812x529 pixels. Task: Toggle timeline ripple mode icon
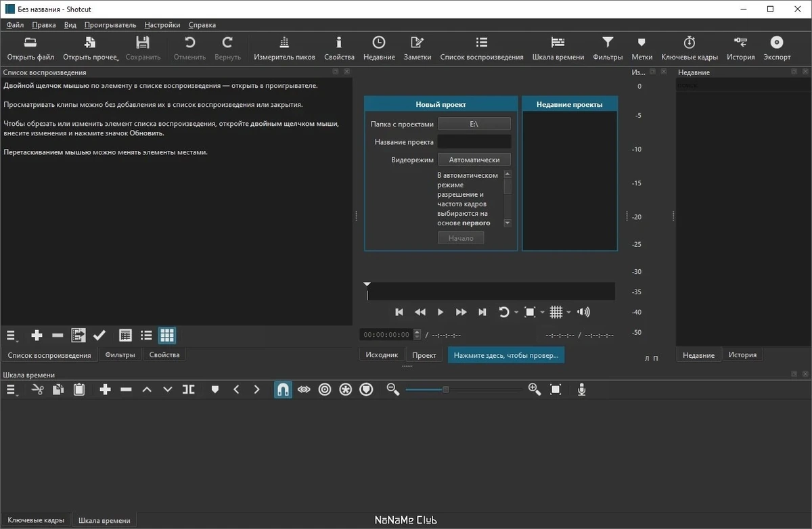click(325, 390)
